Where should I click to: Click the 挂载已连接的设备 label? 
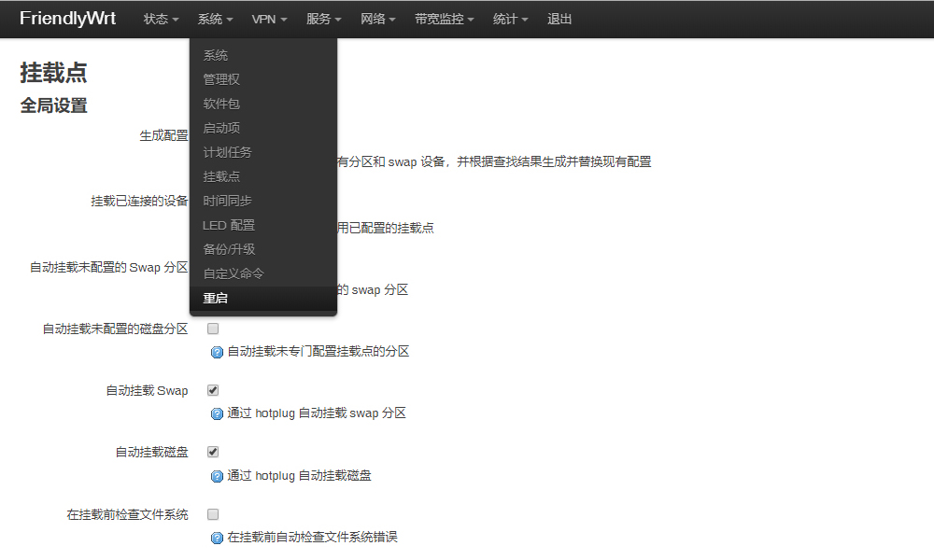click(139, 202)
